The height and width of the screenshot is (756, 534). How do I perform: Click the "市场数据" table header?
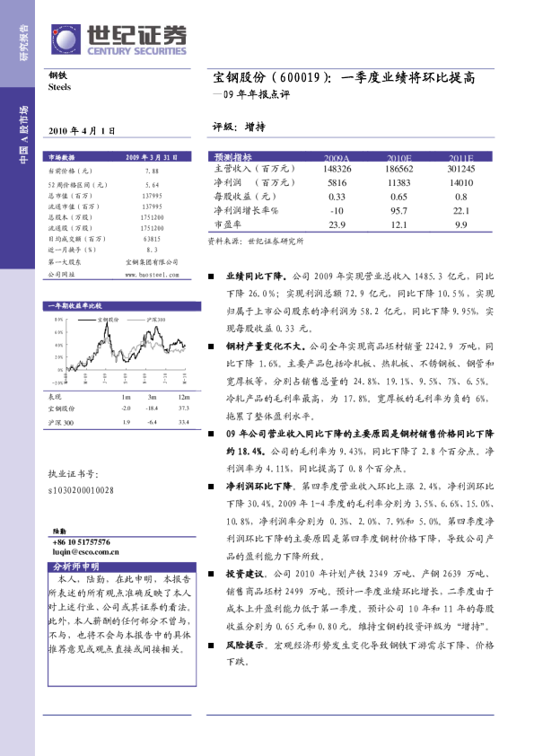click(x=61, y=157)
